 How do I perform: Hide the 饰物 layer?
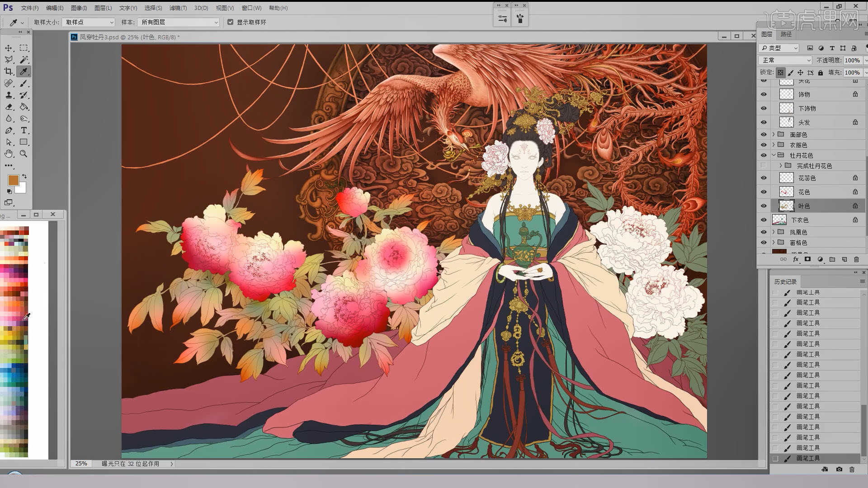(764, 94)
